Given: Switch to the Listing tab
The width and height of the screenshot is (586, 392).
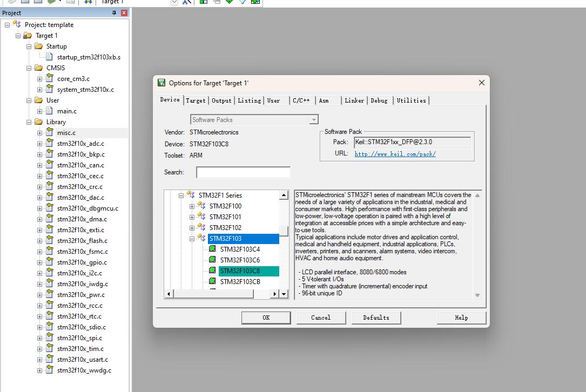Looking at the screenshot, I should pos(250,100).
